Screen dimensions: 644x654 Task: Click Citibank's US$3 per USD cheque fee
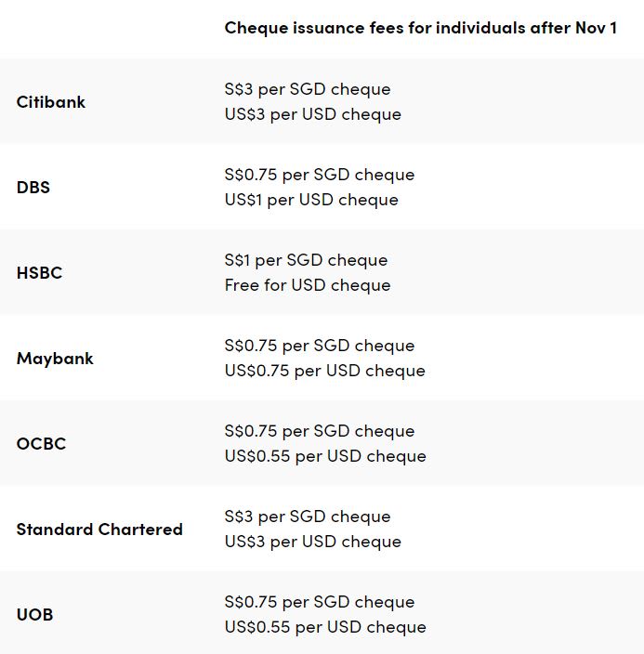coord(312,114)
